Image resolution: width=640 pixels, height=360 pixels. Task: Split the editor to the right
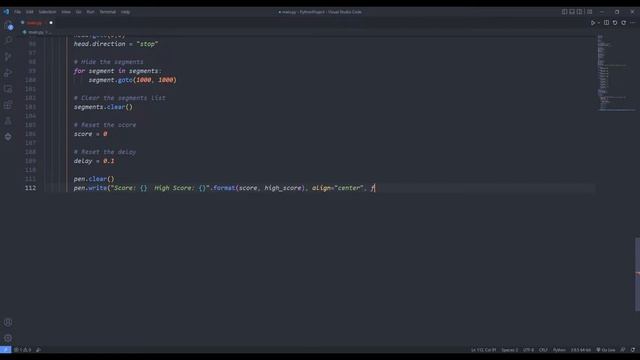[x=607, y=23]
